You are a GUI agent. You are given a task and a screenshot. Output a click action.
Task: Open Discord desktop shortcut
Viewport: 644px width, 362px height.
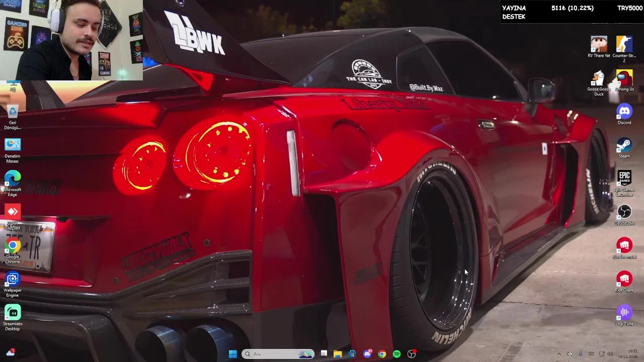[624, 114]
